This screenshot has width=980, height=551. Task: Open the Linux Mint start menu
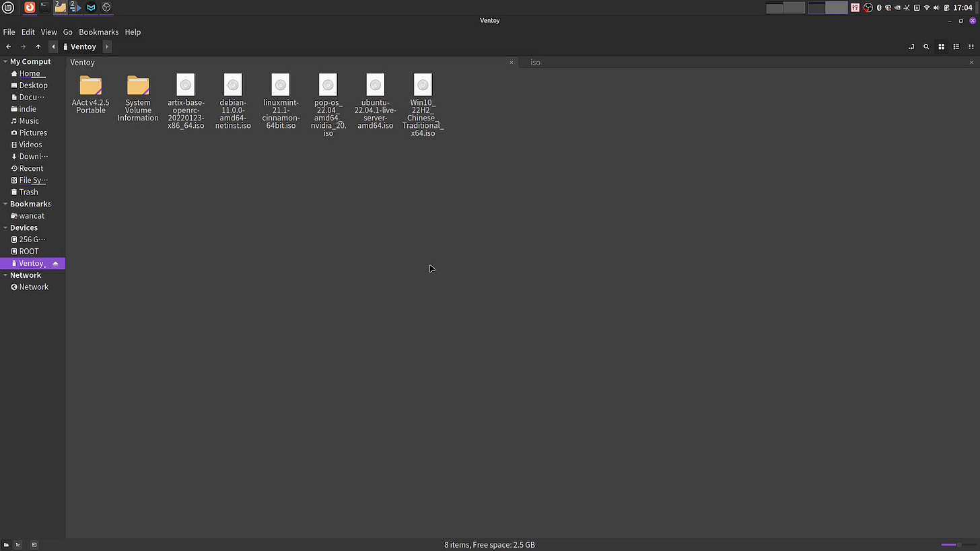(x=8, y=7)
